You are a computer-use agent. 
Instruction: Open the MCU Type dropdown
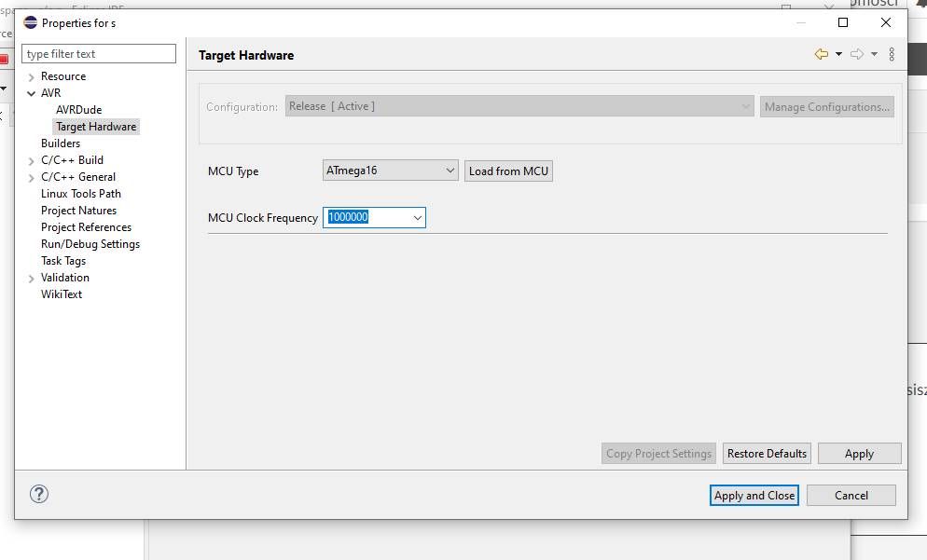point(450,171)
